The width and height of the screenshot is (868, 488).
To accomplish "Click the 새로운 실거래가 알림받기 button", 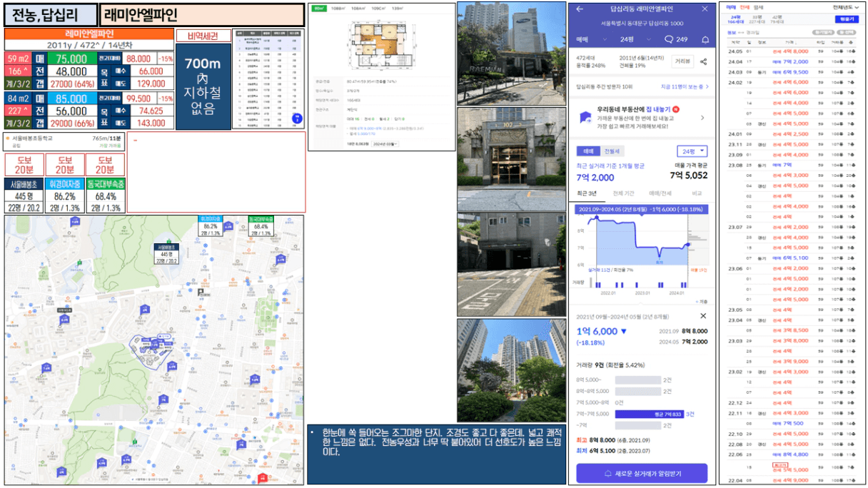I will pos(642,474).
